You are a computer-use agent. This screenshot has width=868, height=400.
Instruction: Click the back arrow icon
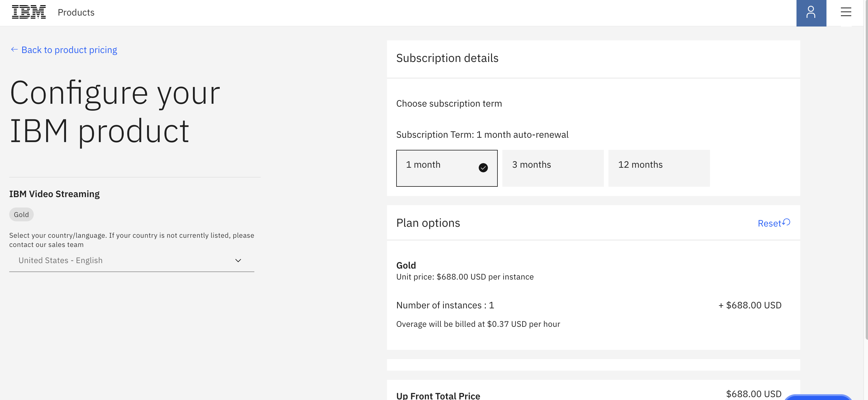[14, 50]
